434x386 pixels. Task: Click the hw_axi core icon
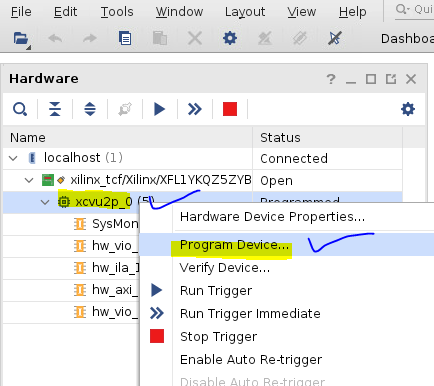coord(80,290)
